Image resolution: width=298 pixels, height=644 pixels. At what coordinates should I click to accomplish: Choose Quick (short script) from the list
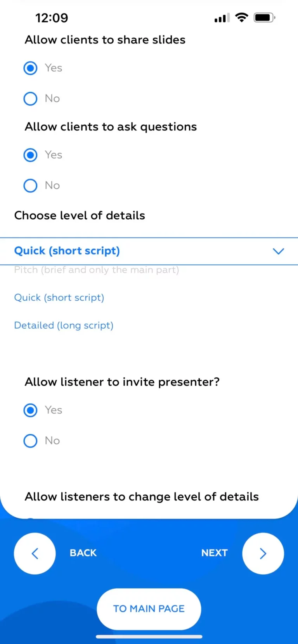[x=59, y=298]
